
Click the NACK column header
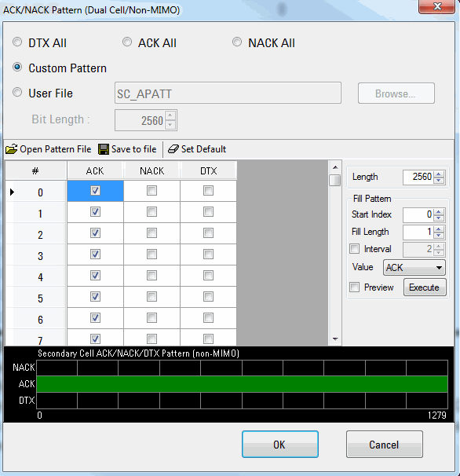(x=152, y=171)
